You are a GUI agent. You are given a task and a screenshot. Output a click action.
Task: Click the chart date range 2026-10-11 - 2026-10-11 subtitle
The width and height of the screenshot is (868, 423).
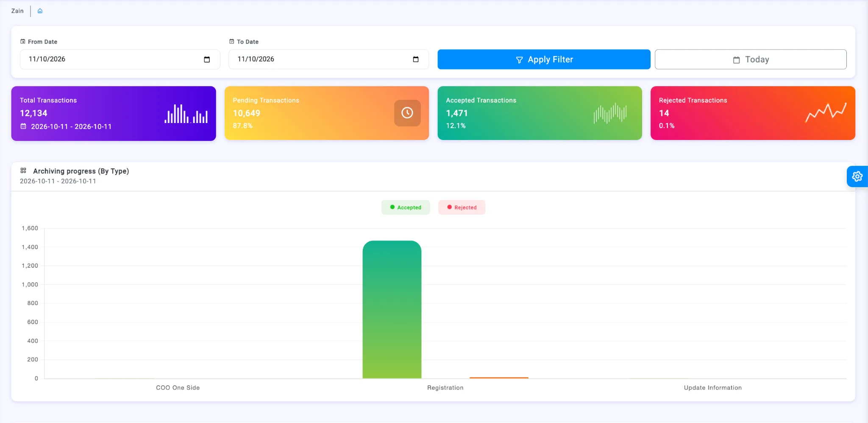58,181
